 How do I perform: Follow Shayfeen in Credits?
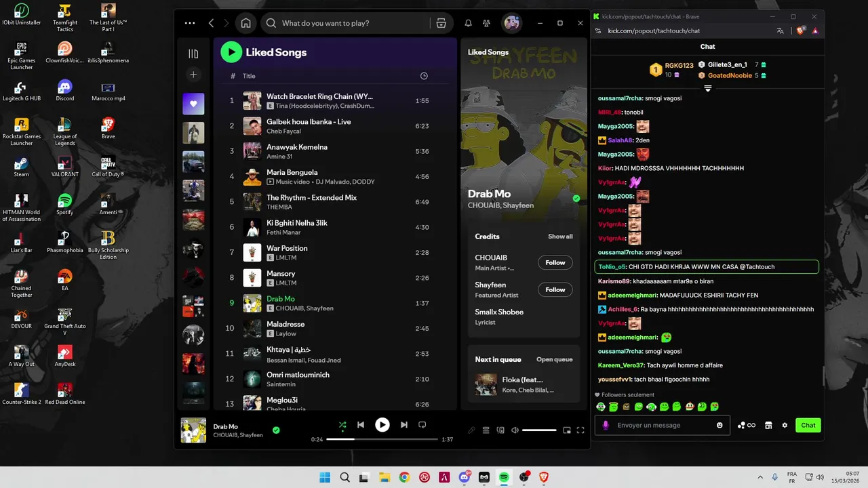(x=555, y=289)
